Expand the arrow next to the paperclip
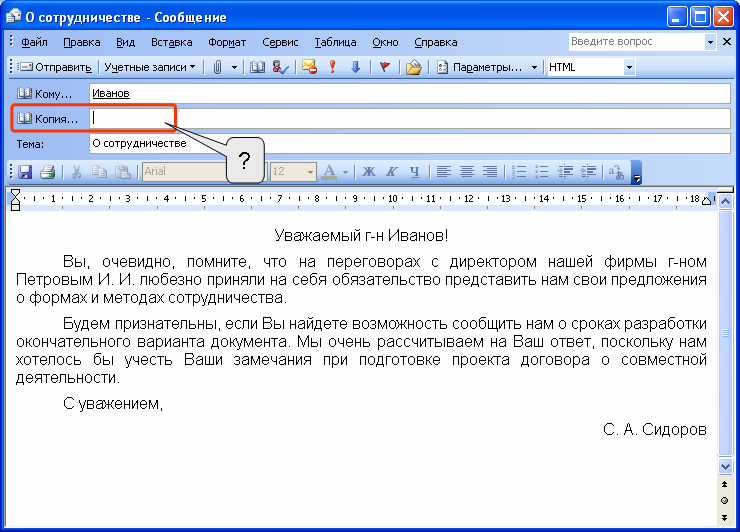740x532 pixels. (234, 68)
